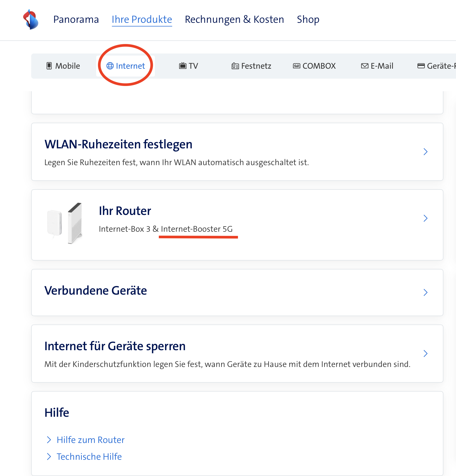Open Ihr Router details with chevron arrow
This screenshot has height=476, width=456.
[425, 218]
